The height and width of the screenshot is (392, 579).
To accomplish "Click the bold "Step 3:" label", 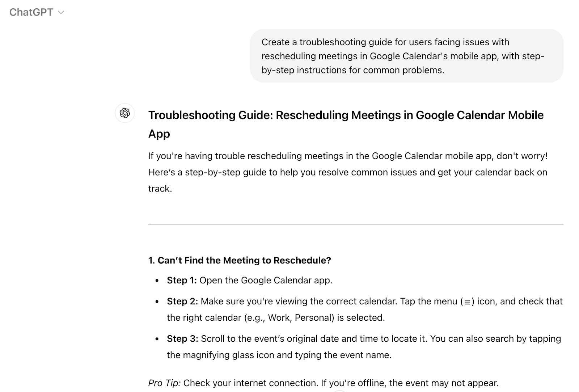I will tap(182, 339).
